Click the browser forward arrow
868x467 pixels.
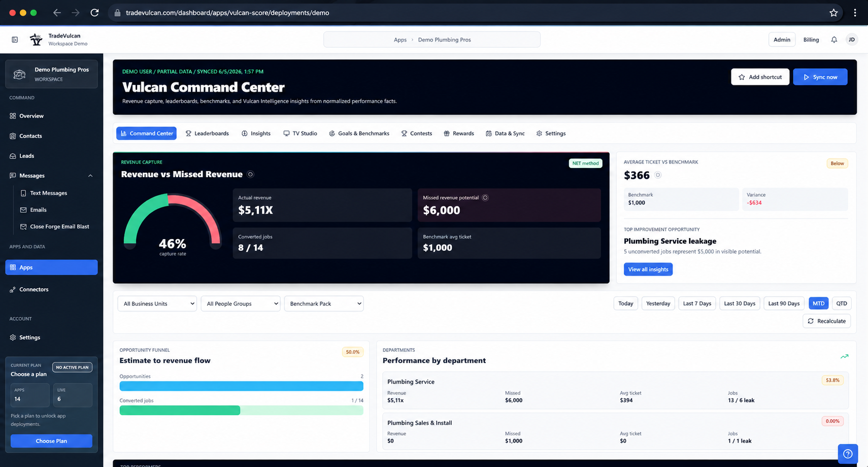[x=76, y=13]
